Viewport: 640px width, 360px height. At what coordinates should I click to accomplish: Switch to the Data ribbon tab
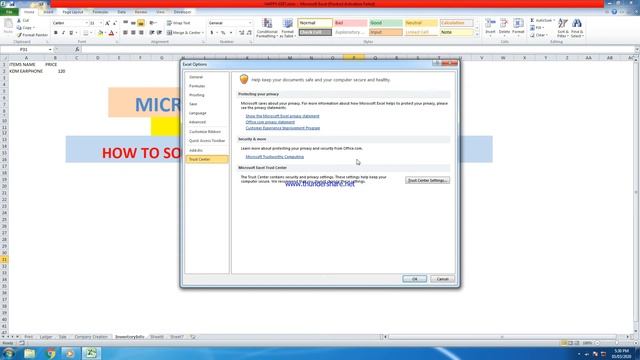point(121,12)
